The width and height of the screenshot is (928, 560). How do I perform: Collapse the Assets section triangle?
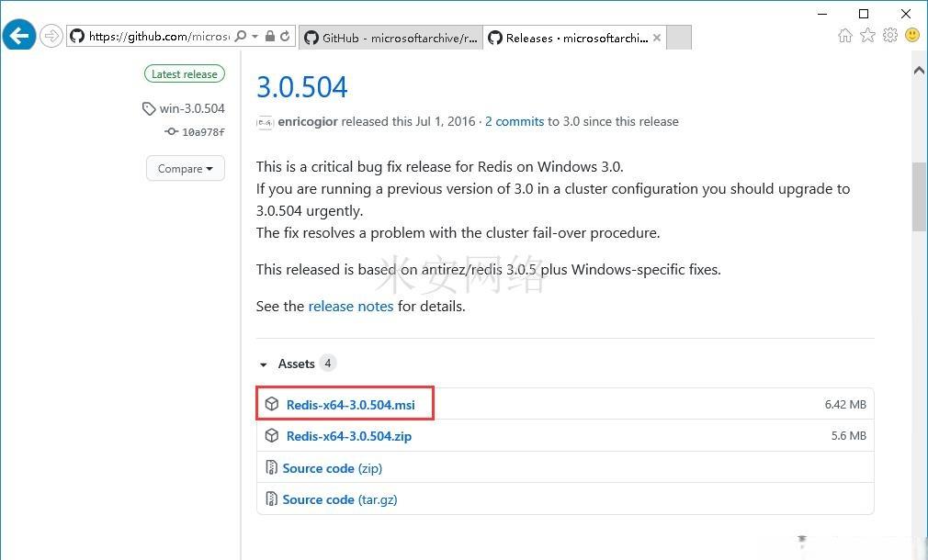[x=264, y=364]
